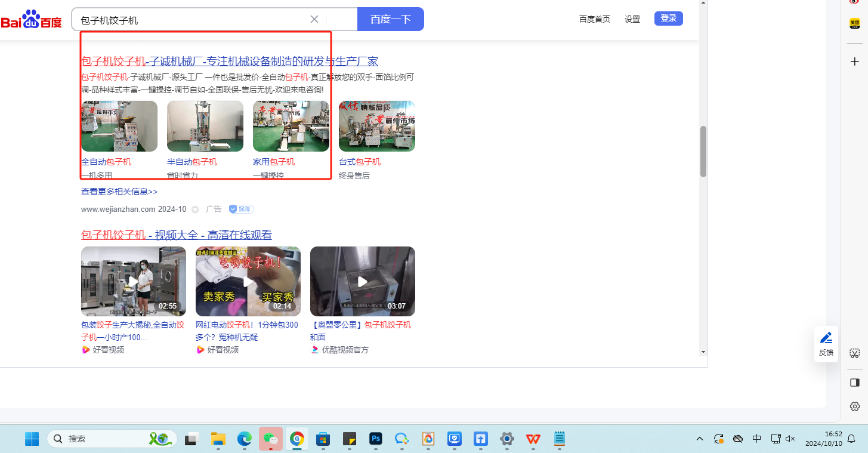Image resolution: width=868 pixels, height=453 pixels.
Task: Open 包装饺子生产大揭秘 video title
Action: point(133,331)
